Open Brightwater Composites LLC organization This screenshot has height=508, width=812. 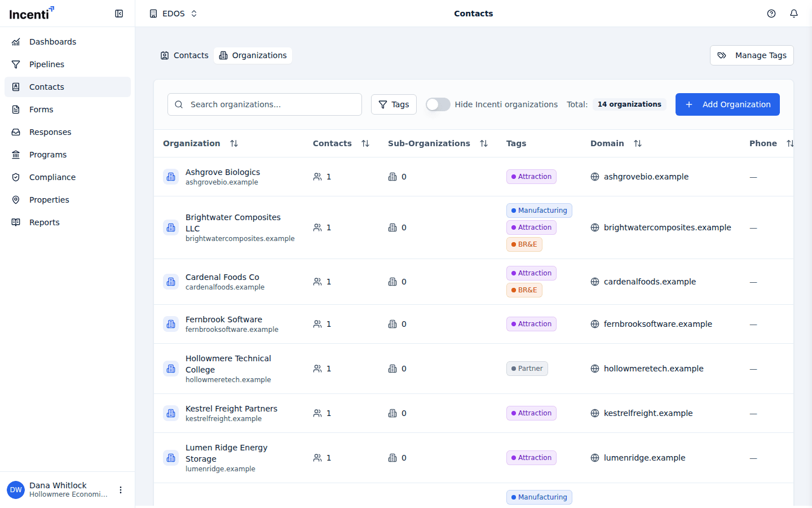pos(233,223)
